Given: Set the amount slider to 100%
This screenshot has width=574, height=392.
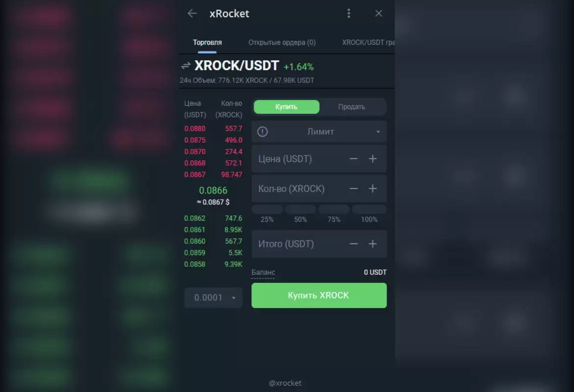Looking at the screenshot, I should [369, 214].
